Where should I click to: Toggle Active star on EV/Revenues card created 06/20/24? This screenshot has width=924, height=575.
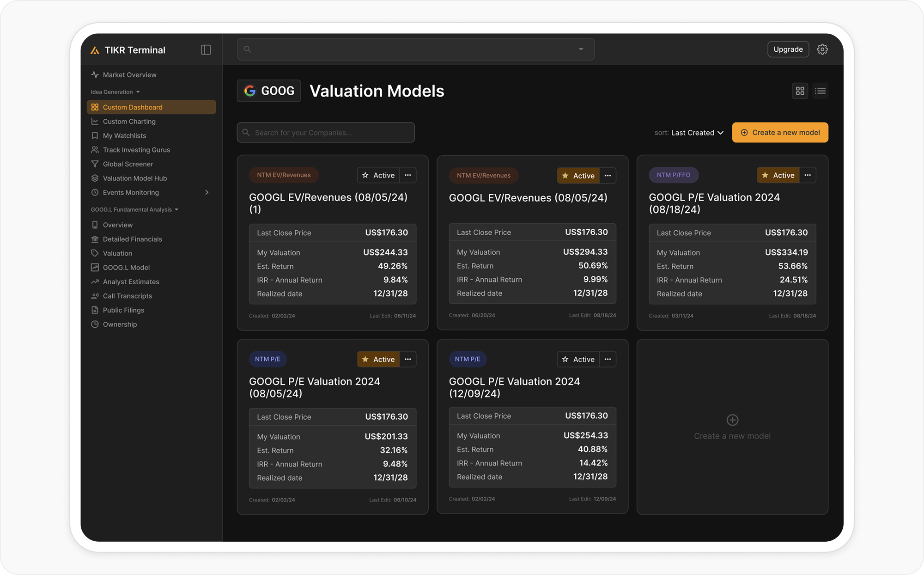[x=578, y=176]
